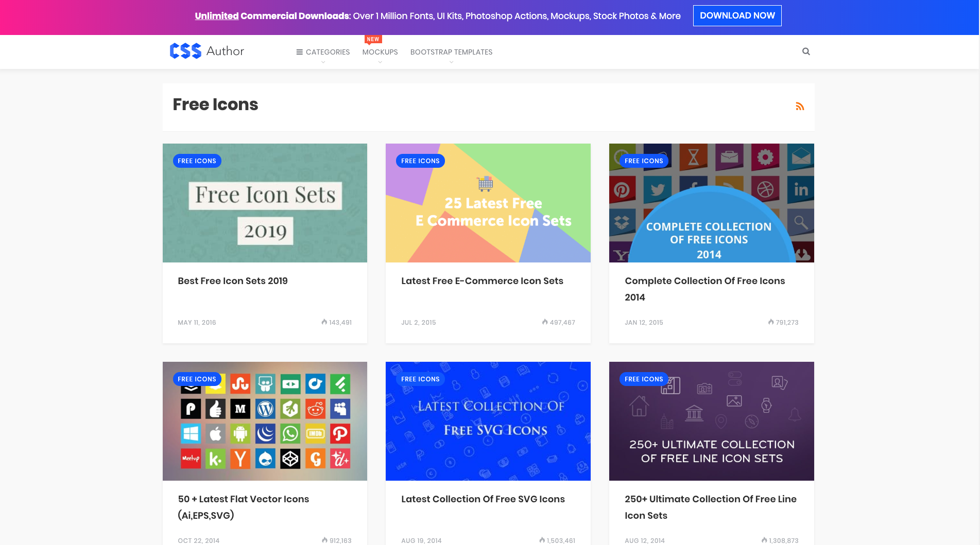980x545 pixels.
Task: Click the CSS Author logo
Action: [x=207, y=51]
